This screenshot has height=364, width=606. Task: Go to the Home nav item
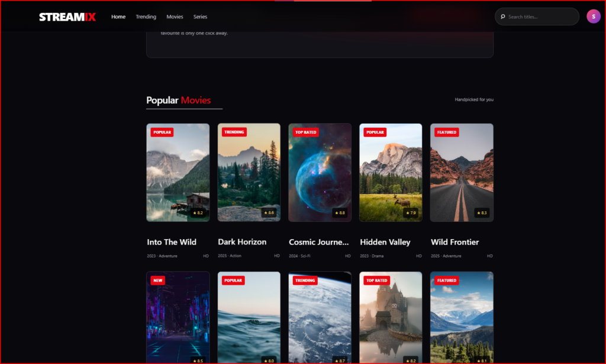tap(118, 17)
